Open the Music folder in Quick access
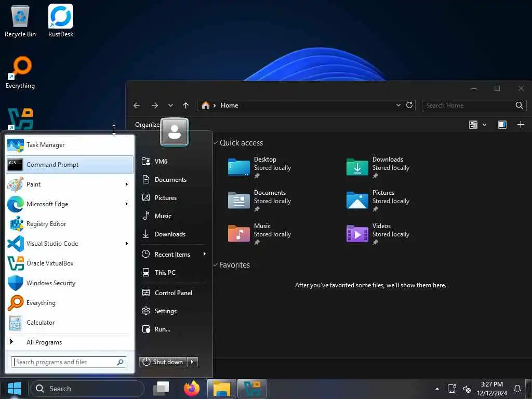The height and width of the screenshot is (399, 532). (260, 234)
